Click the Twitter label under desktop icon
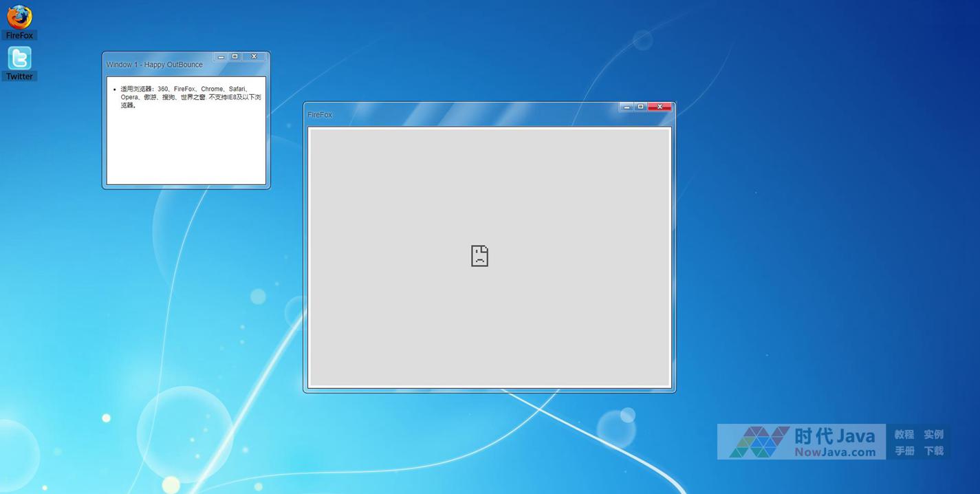The width and height of the screenshot is (980, 494). point(19,76)
